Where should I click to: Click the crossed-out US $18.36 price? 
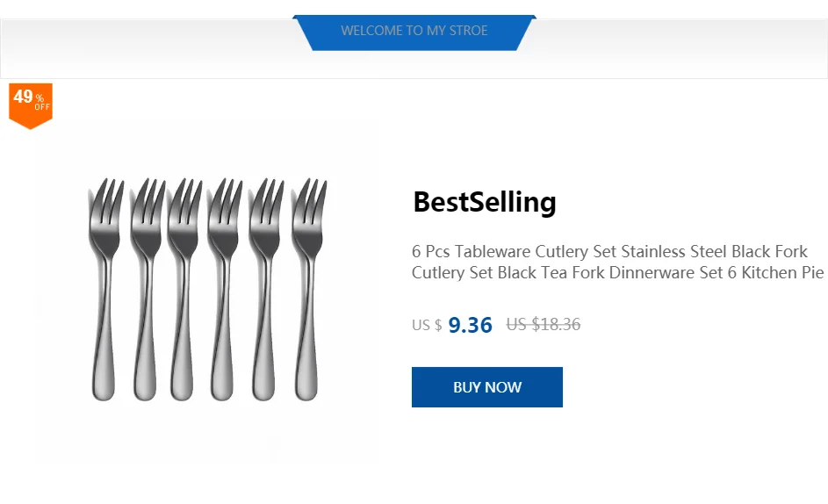point(543,324)
